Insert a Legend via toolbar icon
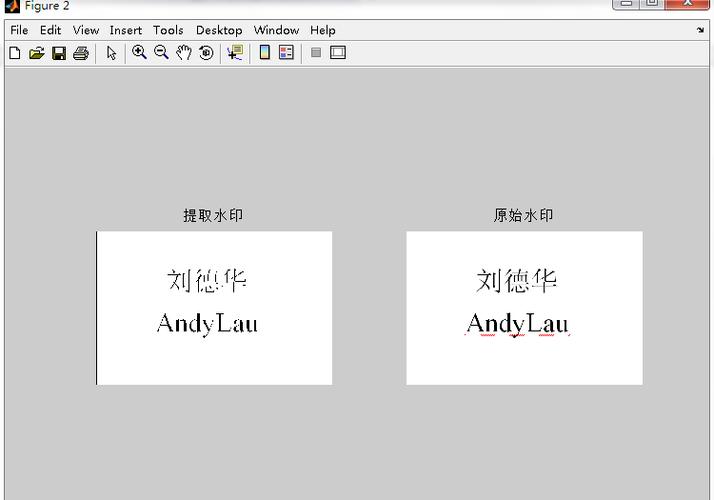Screen dimensions: 714x500 click(286, 52)
